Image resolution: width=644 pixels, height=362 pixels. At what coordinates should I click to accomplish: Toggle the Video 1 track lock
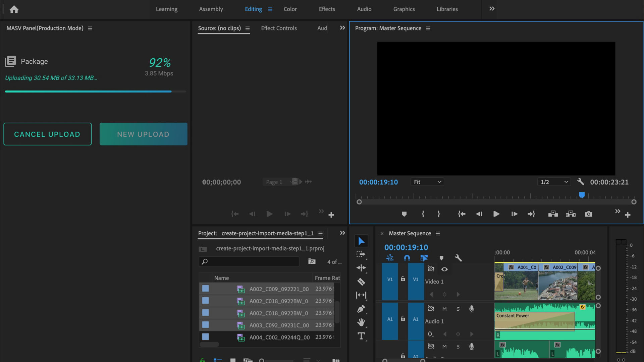[x=402, y=279]
